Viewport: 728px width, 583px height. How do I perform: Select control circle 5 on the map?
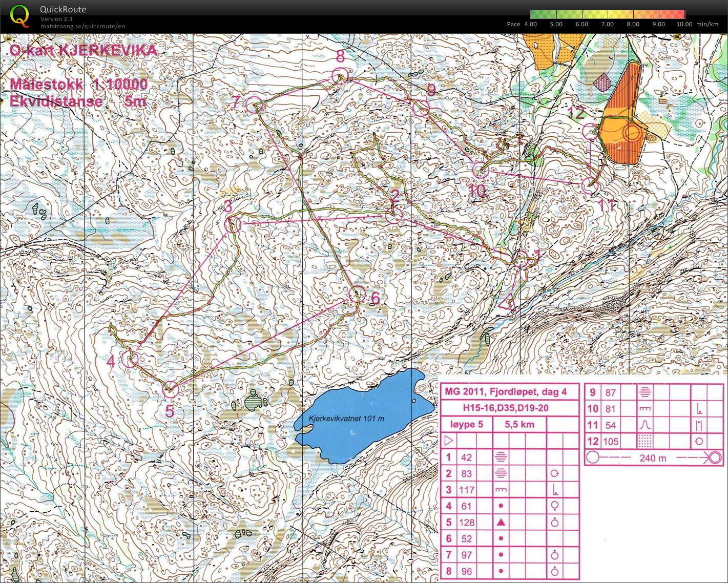pyautogui.click(x=171, y=390)
